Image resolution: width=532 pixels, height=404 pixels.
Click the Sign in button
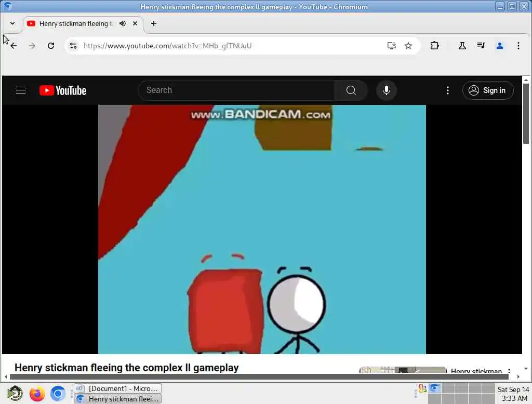click(x=487, y=90)
